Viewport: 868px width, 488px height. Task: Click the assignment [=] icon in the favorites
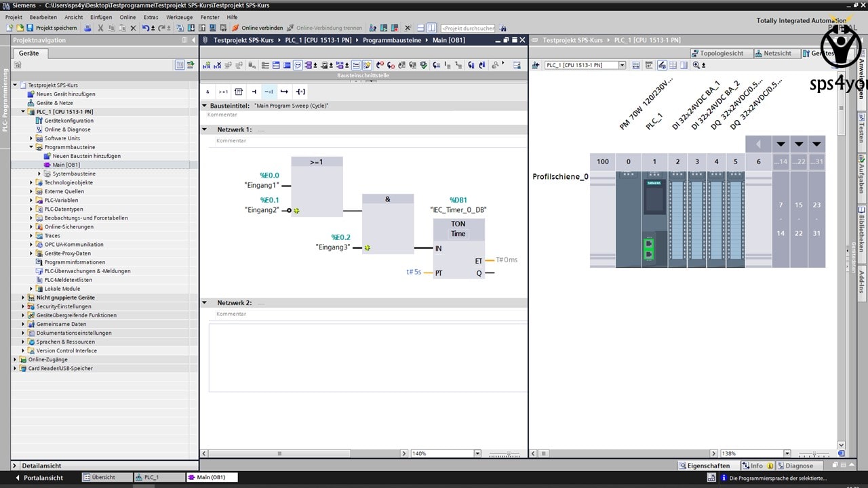point(300,91)
